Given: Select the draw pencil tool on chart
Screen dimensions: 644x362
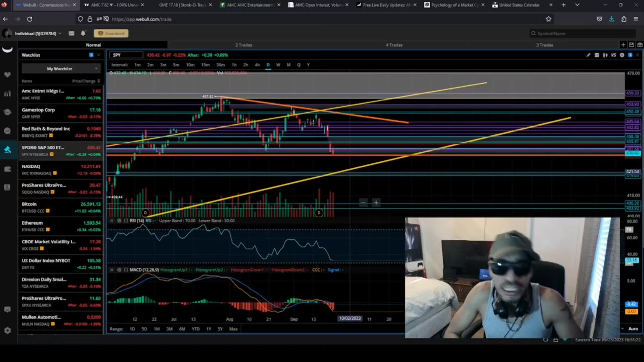Looking at the screenshot, I should pos(588,55).
